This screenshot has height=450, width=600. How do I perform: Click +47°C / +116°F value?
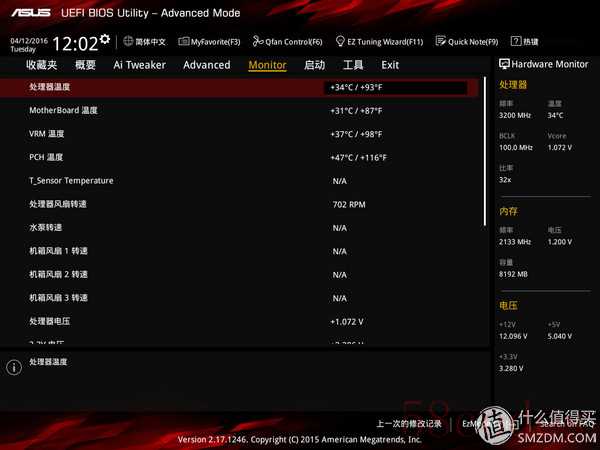click(359, 158)
